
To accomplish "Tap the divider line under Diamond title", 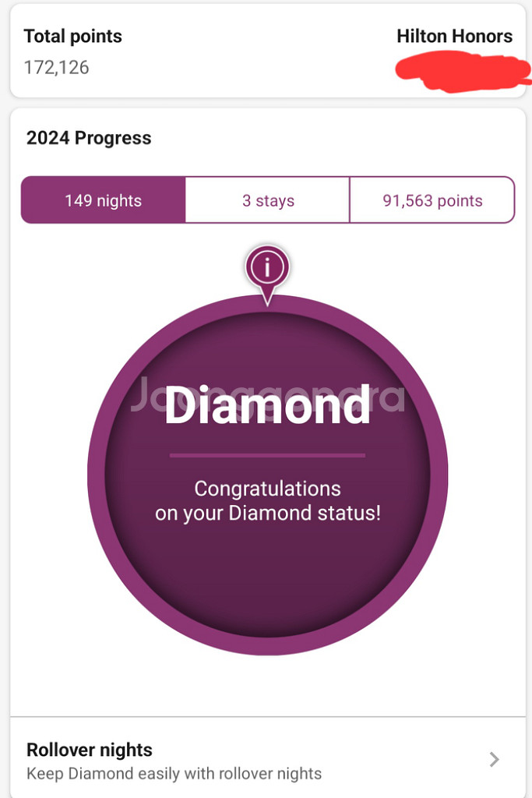I will [267, 455].
